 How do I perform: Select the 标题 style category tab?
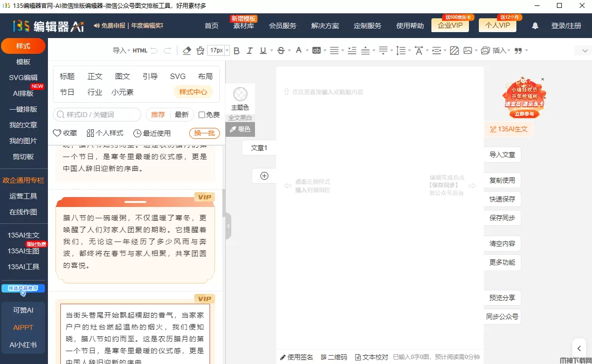tap(67, 76)
